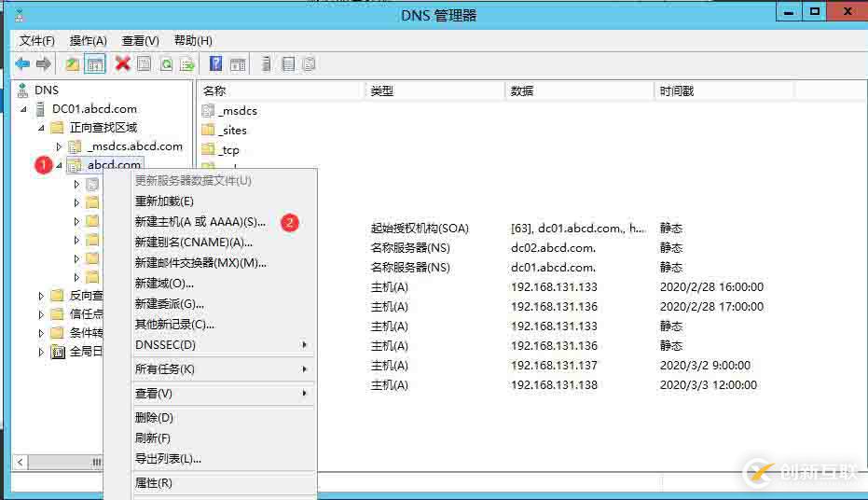This screenshot has height=500, width=868.
Task: Click the red X Delete toolbar icon
Action: click(122, 63)
